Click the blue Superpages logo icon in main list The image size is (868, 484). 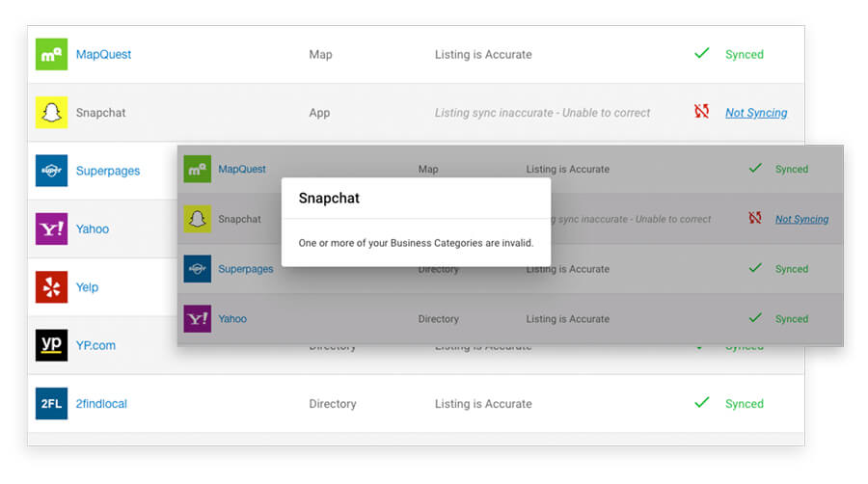[x=51, y=171]
